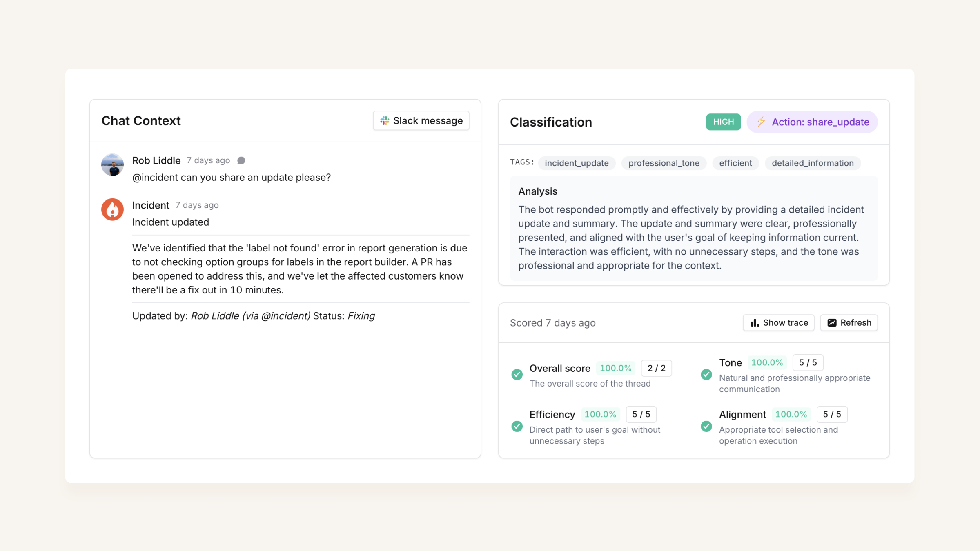Click the bar chart icon in Show trace
980x551 pixels.
coord(755,323)
